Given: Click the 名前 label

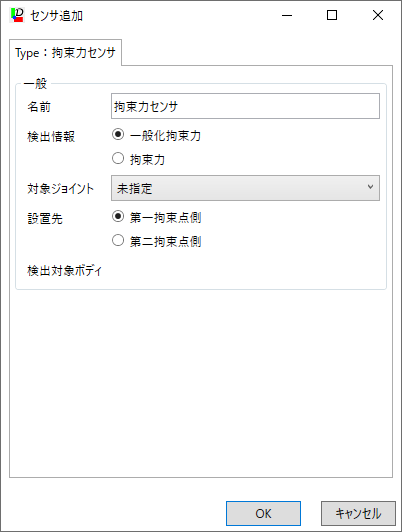Looking at the screenshot, I should pyautogui.click(x=39, y=107).
